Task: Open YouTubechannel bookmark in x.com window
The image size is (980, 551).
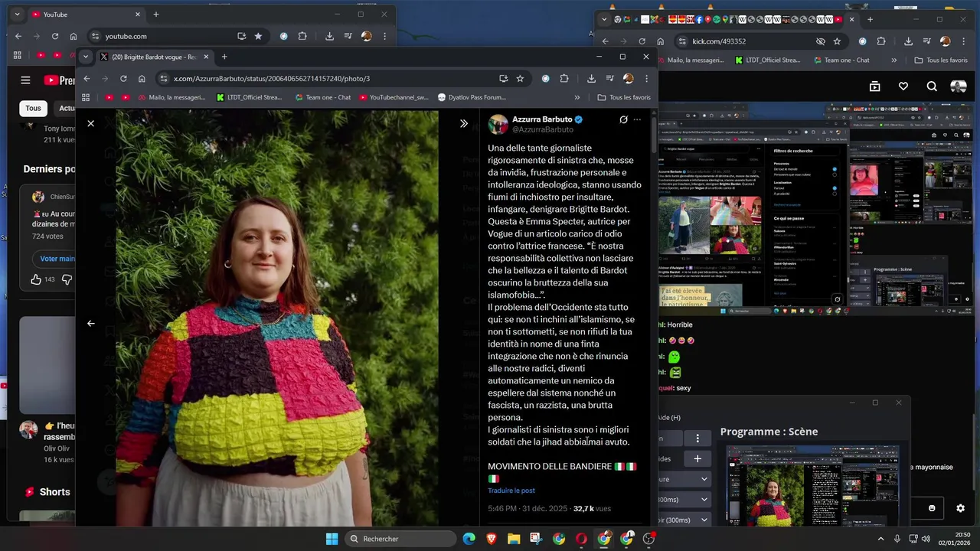Action: tap(393, 97)
